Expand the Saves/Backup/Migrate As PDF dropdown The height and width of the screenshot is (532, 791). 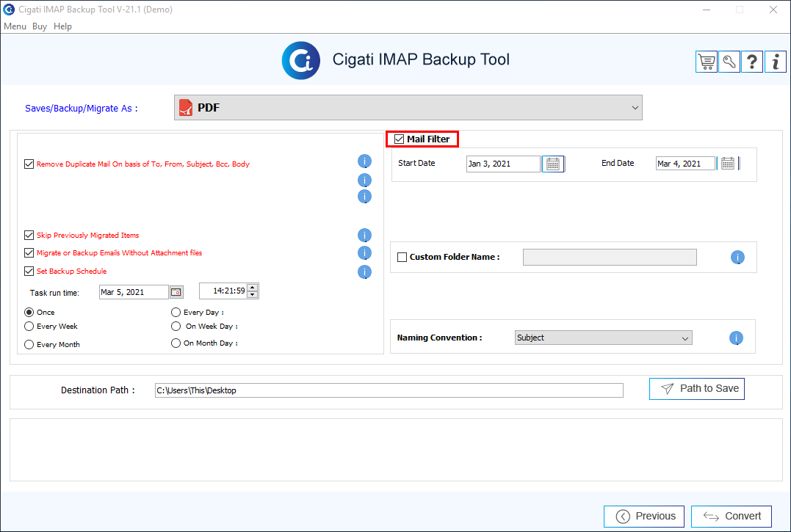[408, 107]
